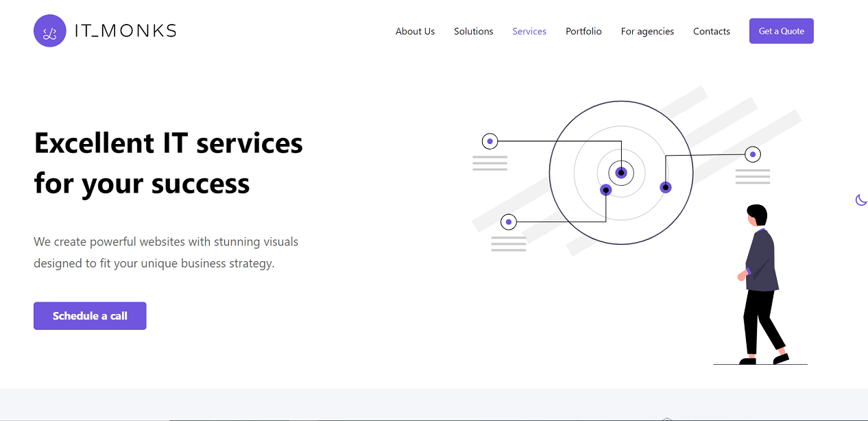The height and width of the screenshot is (421, 868).
Task: Open the Solutions menu
Action: (473, 31)
